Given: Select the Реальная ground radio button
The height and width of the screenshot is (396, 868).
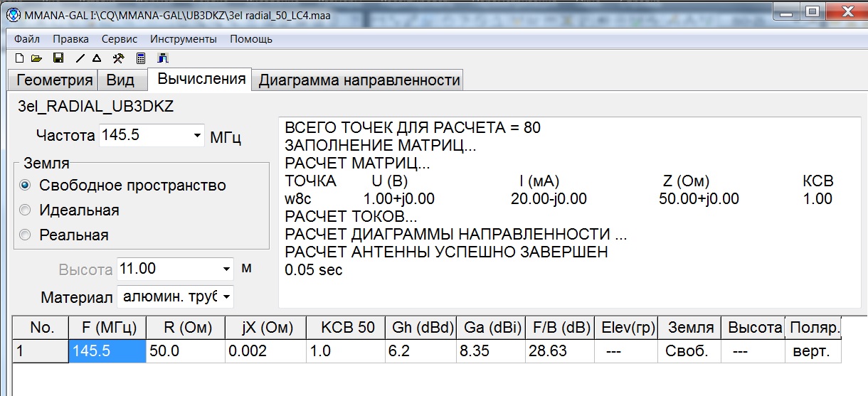Looking at the screenshot, I should click(x=26, y=235).
